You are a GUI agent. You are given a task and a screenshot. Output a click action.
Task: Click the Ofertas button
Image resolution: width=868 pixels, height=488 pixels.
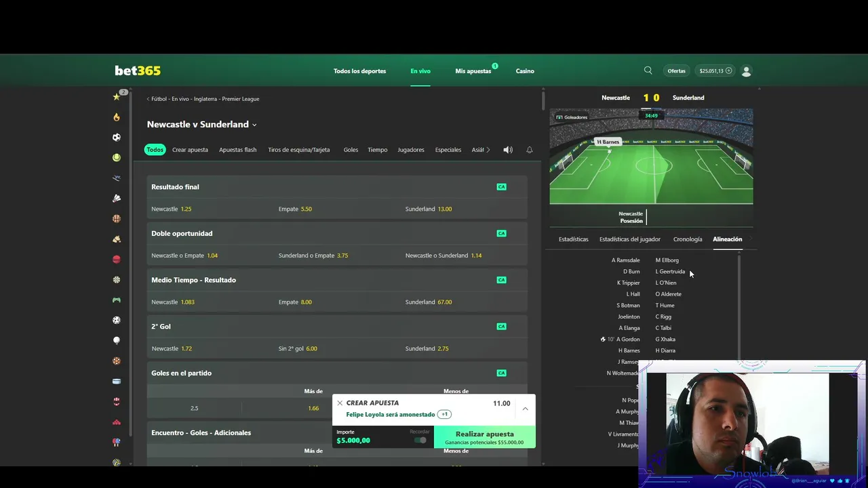pyautogui.click(x=677, y=71)
